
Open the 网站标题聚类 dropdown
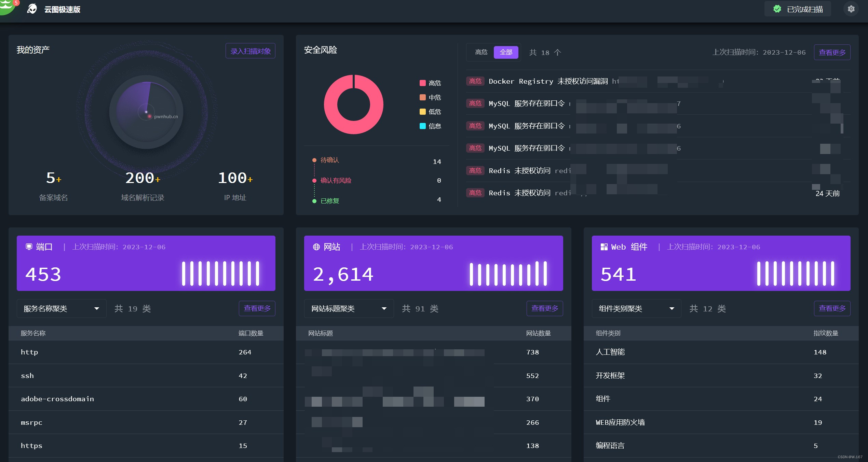(x=349, y=309)
